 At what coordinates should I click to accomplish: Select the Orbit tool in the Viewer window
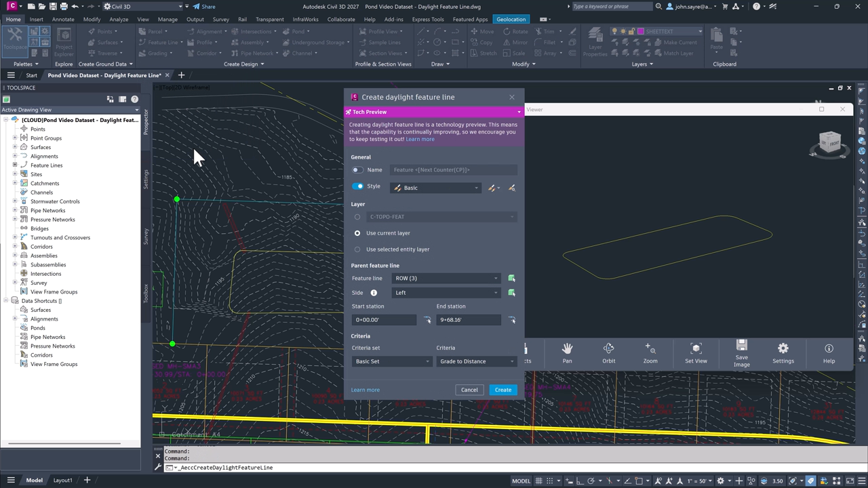[608, 353]
